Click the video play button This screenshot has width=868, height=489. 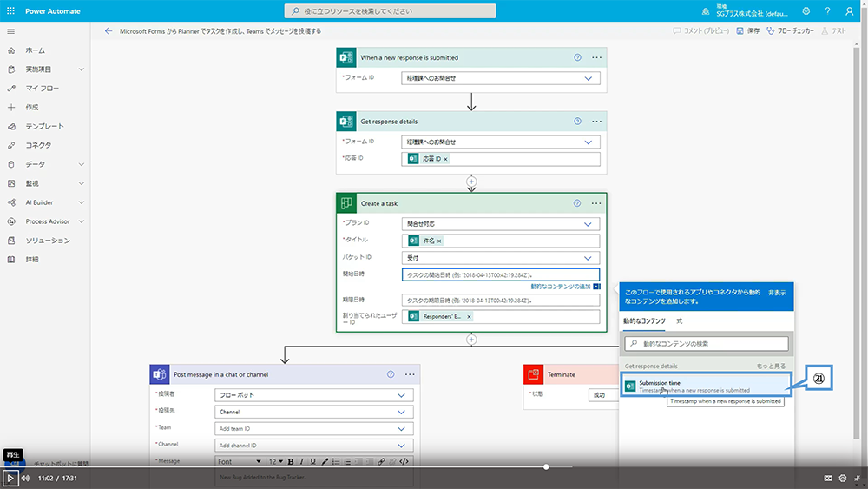10,478
